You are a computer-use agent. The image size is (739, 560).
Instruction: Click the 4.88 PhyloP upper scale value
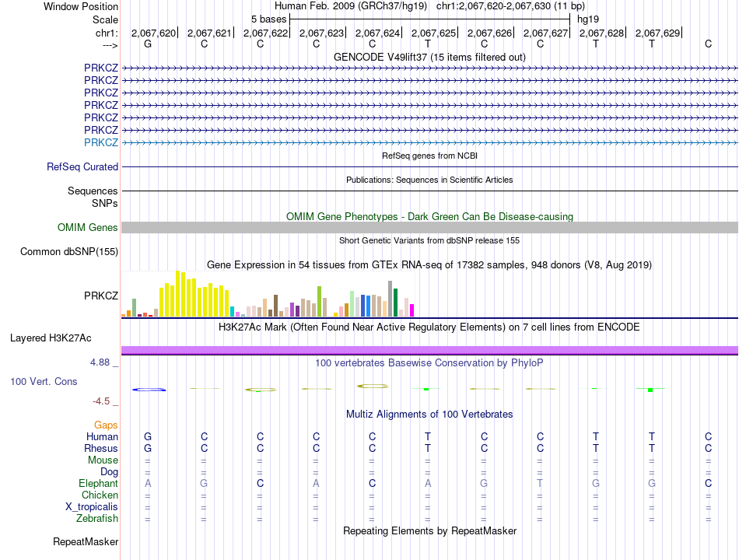point(100,362)
